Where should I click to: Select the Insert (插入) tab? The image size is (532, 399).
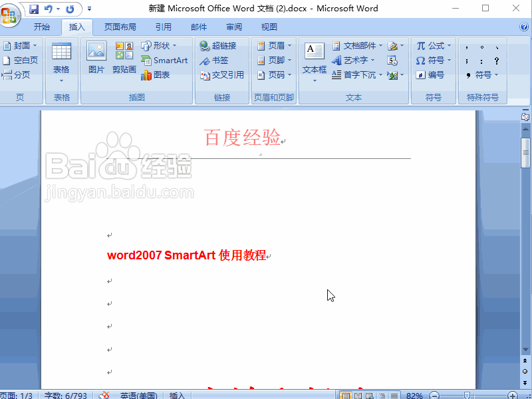coord(77,27)
